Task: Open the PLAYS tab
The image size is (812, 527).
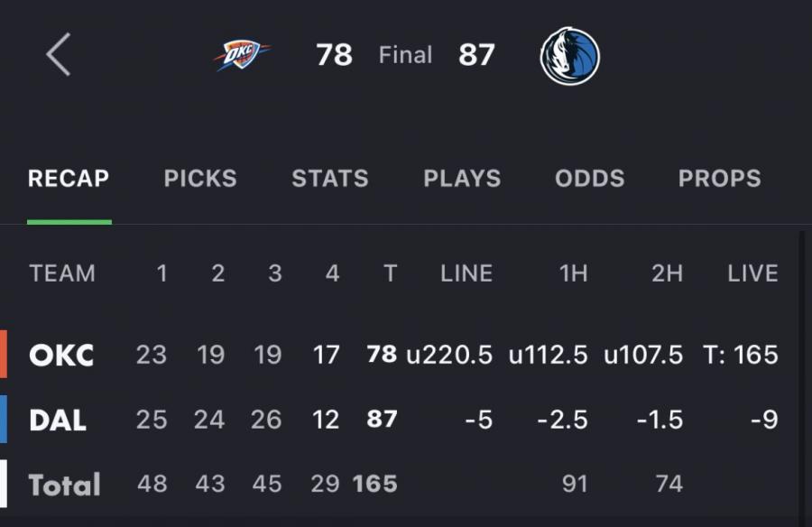Action: [462, 179]
